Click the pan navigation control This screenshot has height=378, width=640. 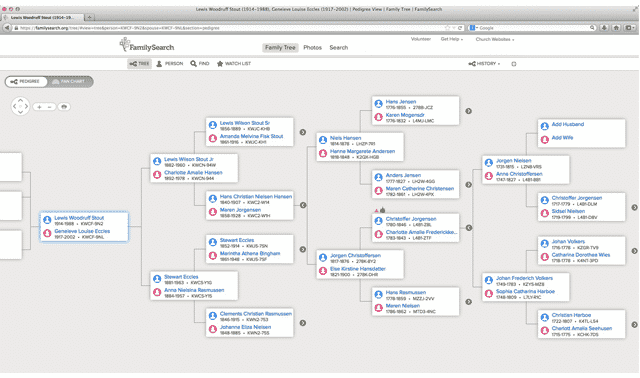[x=20, y=107]
